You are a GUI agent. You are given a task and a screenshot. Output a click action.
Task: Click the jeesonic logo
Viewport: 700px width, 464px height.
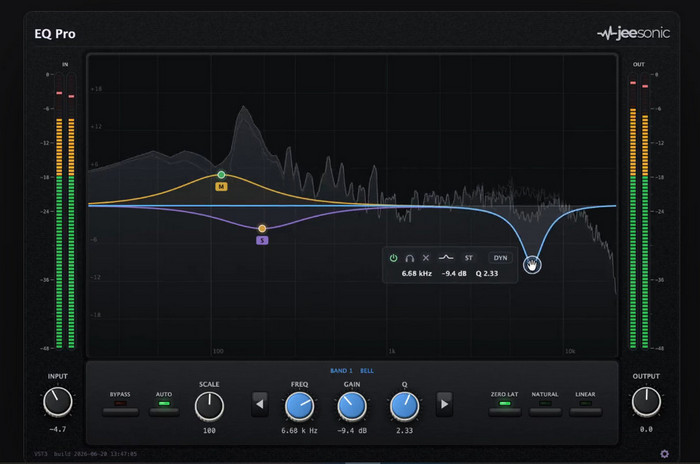pos(633,33)
